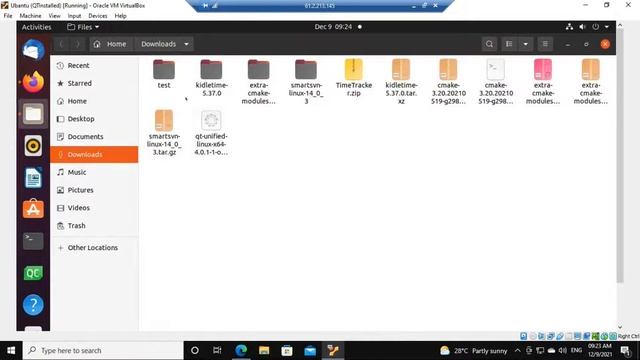Click the volume icon in Ubuntu top bar
640x360 pixels.
coord(582,27)
